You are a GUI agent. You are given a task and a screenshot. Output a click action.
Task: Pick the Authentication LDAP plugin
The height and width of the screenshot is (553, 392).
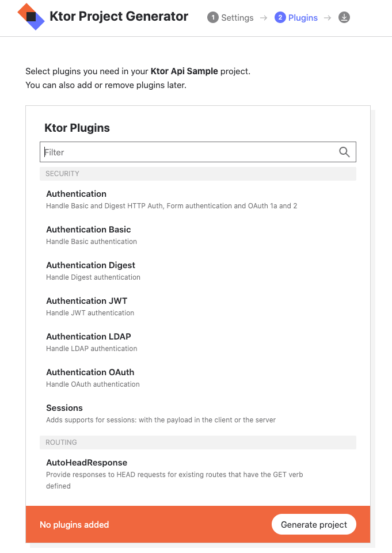click(x=89, y=337)
